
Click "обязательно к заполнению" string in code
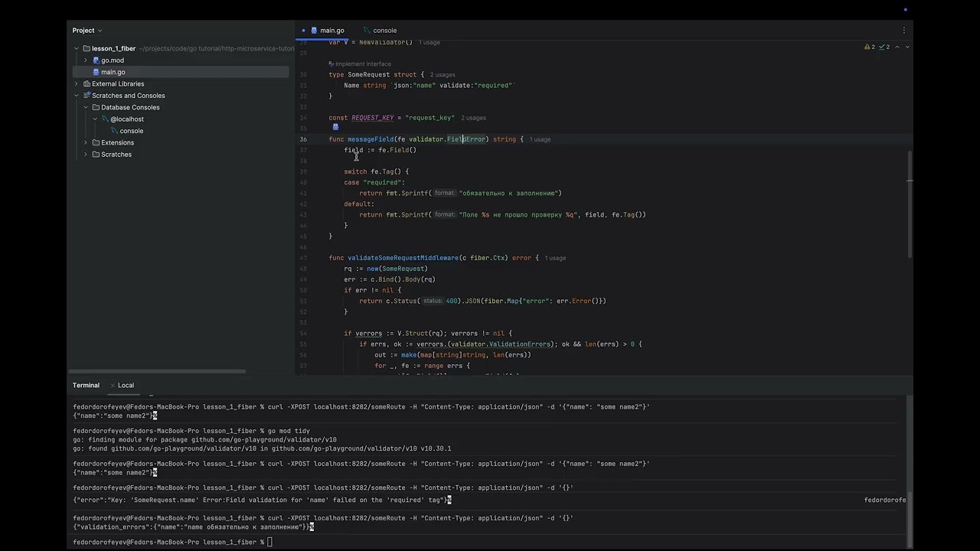coord(510,194)
